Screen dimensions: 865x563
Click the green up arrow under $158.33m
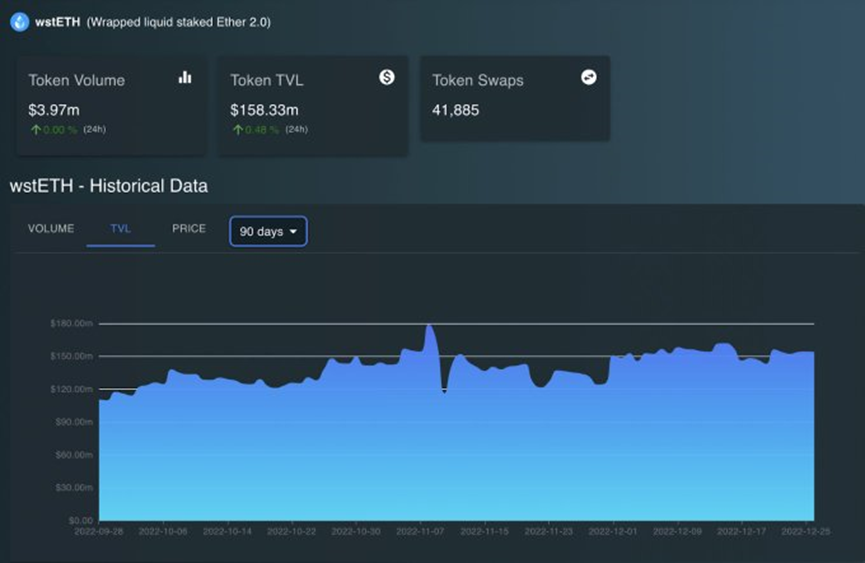tap(238, 130)
